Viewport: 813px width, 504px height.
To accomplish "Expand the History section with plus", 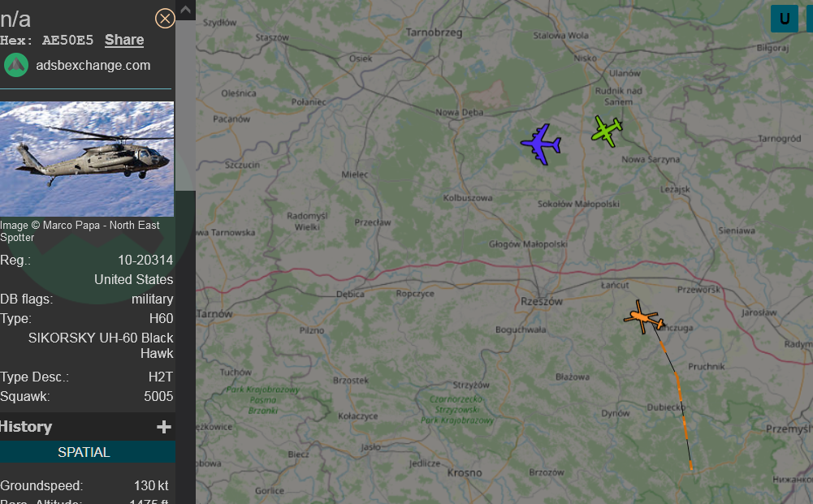I will pos(164,427).
